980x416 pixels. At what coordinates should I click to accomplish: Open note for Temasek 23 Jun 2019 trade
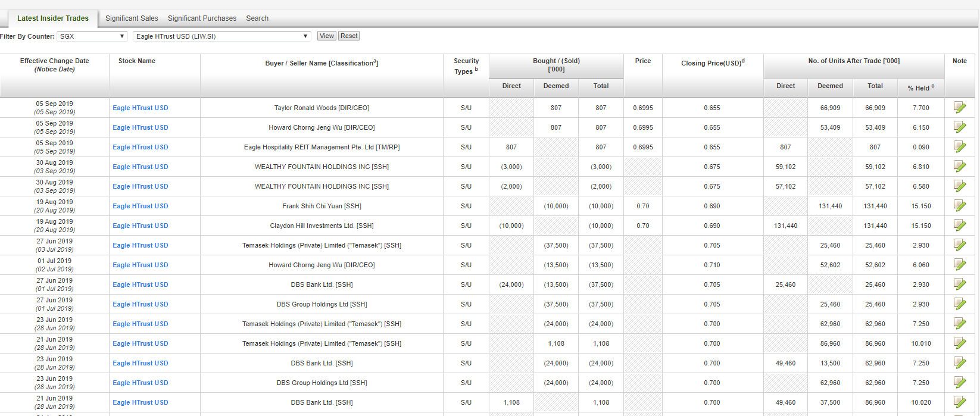click(960, 324)
